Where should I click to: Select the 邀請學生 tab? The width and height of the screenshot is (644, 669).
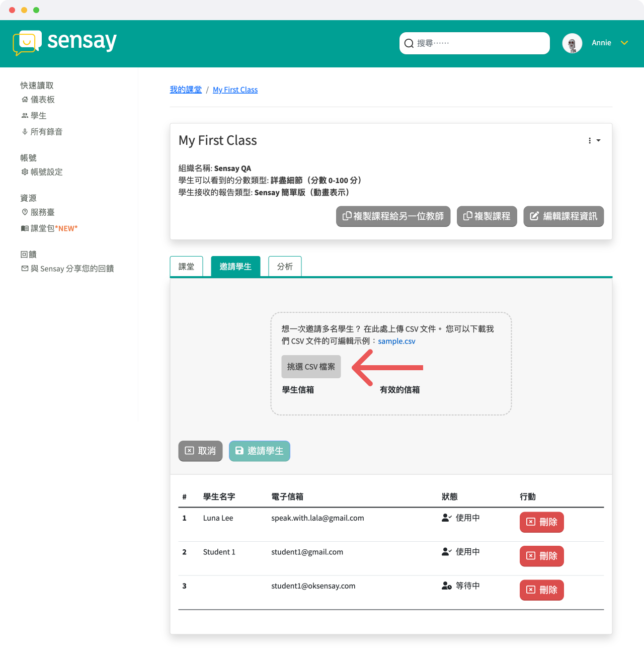(235, 267)
